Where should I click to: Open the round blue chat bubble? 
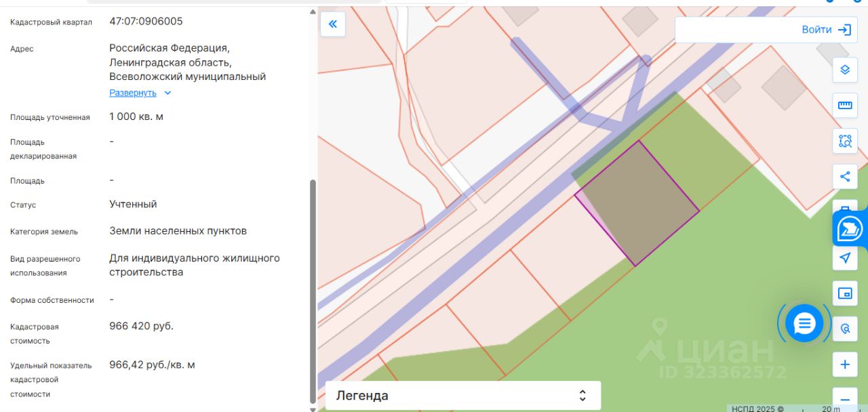(804, 323)
